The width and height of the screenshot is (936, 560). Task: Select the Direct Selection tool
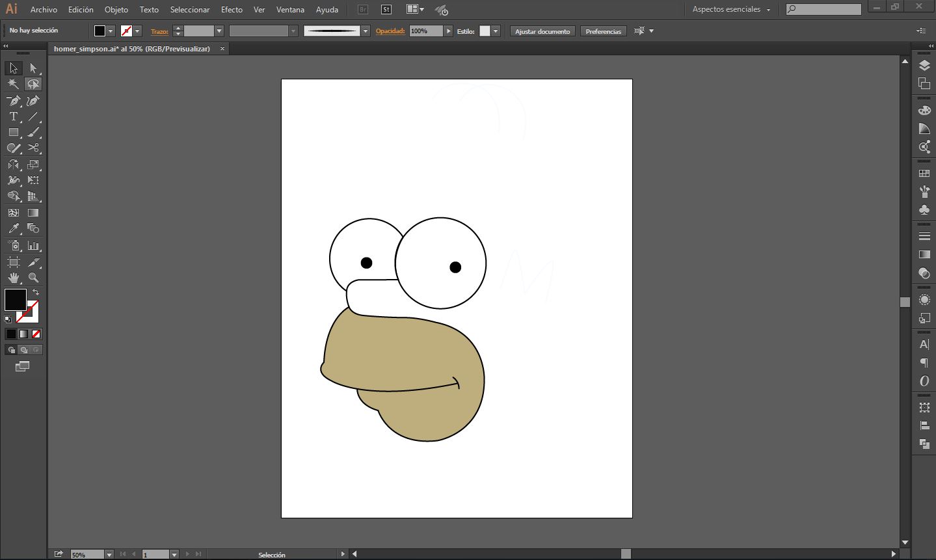pyautogui.click(x=33, y=68)
